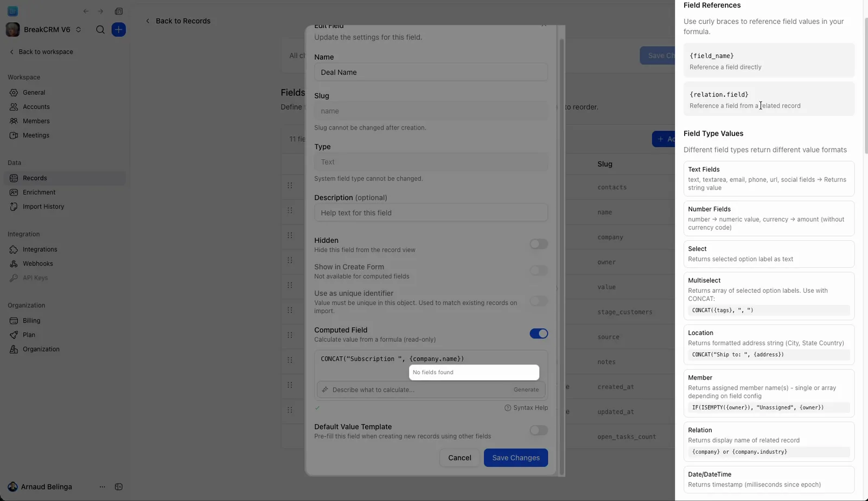Open user options ellipsis beside Arnaud Belinga
This screenshot has height=501, width=868.
pos(103,487)
